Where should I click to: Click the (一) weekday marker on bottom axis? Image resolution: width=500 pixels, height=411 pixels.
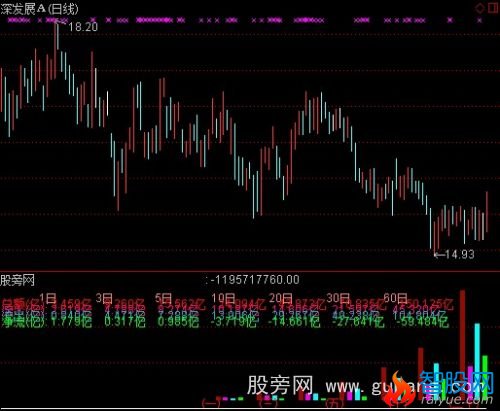(211, 403)
